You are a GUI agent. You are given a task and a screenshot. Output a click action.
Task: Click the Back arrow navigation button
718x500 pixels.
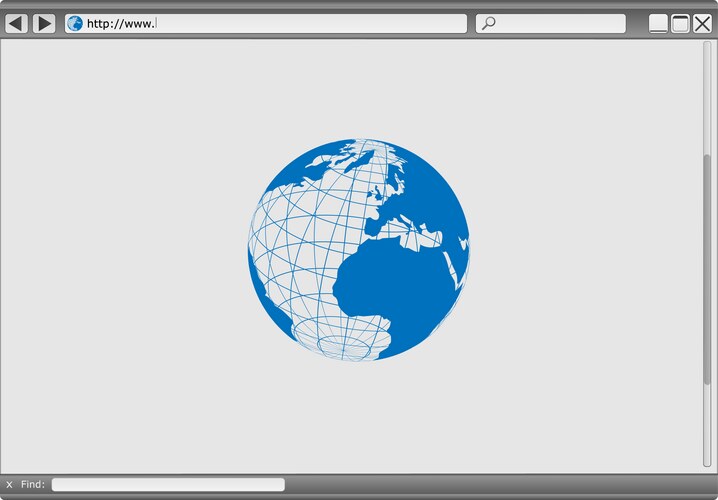(x=16, y=23)
